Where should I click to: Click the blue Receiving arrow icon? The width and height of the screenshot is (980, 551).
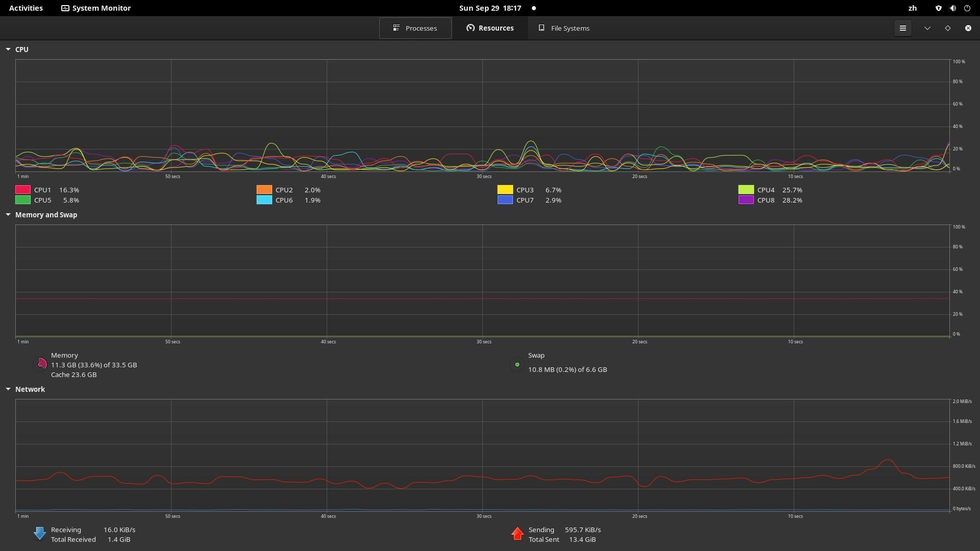40,534
